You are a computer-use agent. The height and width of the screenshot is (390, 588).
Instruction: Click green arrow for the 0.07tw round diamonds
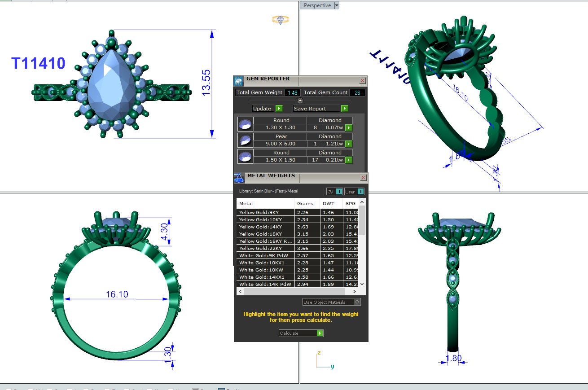point(349,128)
